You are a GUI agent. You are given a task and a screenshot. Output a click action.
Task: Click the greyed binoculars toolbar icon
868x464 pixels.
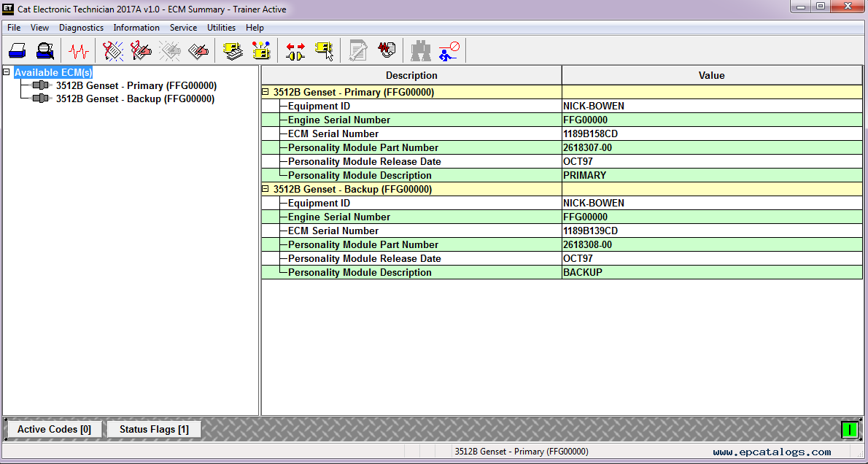pos(421,52)
